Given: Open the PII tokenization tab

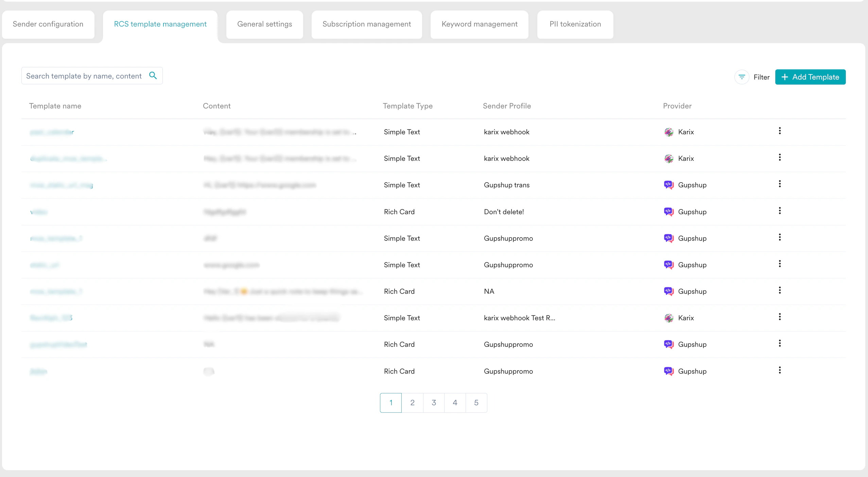Looking at the screenshot, I should point(575,24).
